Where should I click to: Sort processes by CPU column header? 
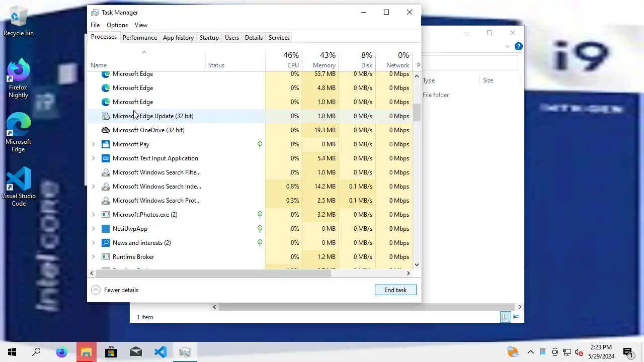(284, 60)
